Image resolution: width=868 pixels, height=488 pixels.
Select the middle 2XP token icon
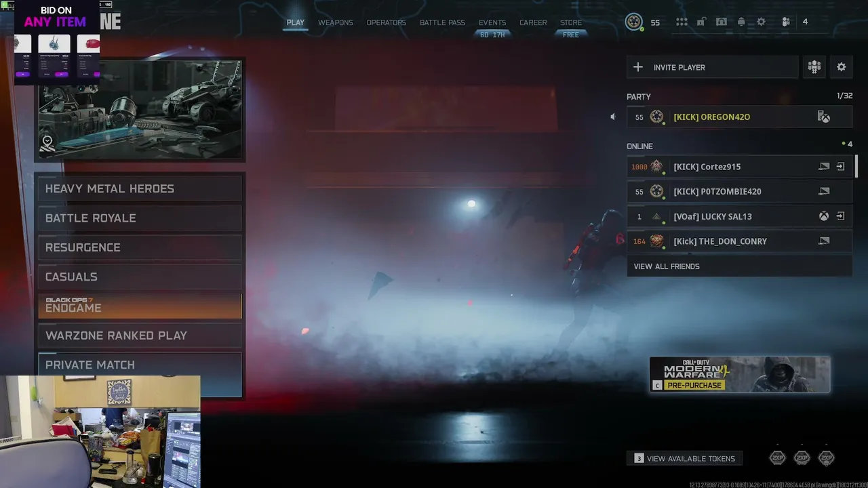[x=802, y=458]
